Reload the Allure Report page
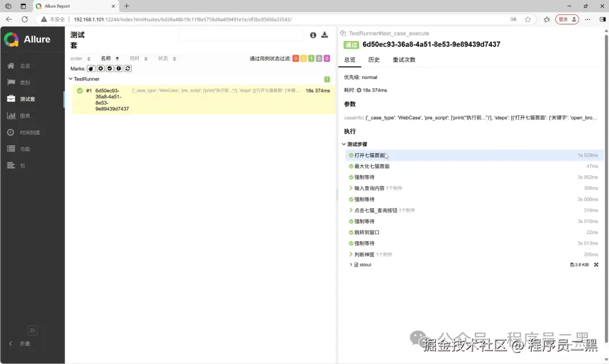The height and width of the screenshot is (364, 609). pos(24,19)
